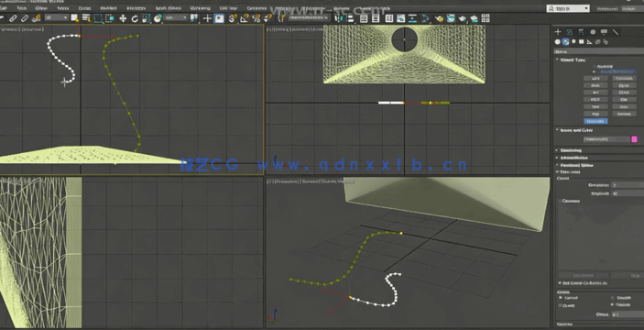Select the Systems category icon
The image size is (644, 330).
[x=605, y=42]
